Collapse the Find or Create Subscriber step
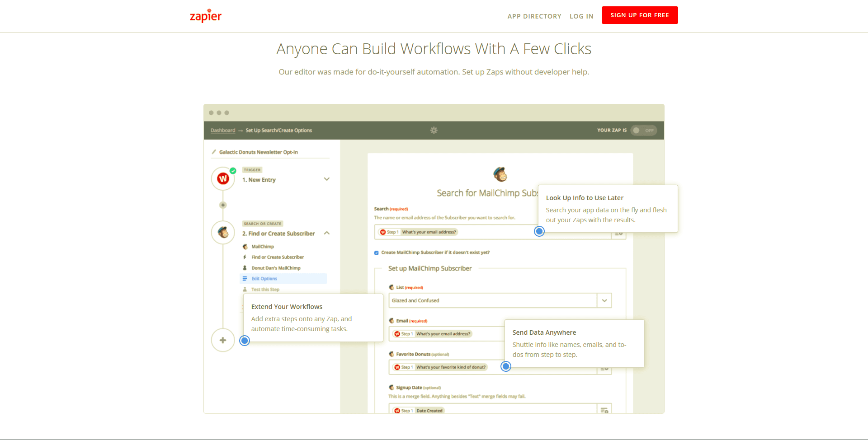 [x=327, y=233]
